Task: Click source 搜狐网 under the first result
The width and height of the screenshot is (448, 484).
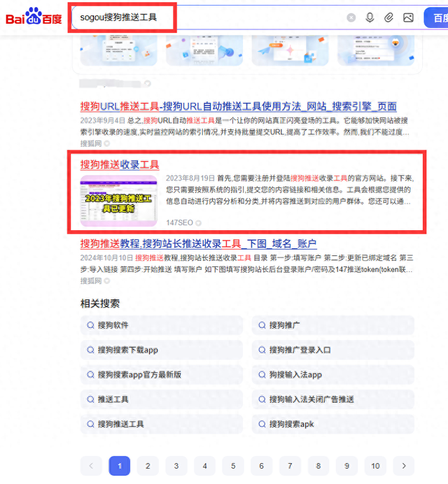Action: coord(91,143)
